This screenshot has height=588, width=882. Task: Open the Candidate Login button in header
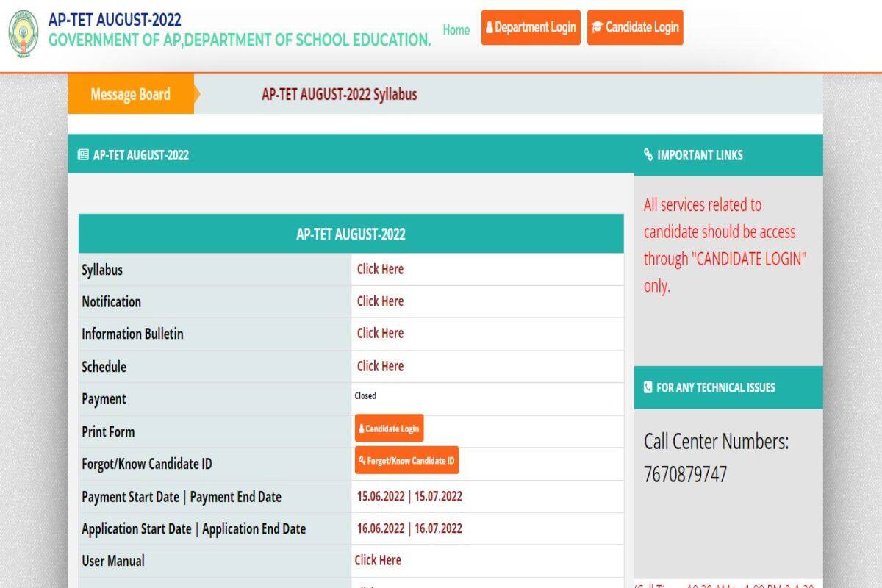pyautogui.click(x=635, y=27)
